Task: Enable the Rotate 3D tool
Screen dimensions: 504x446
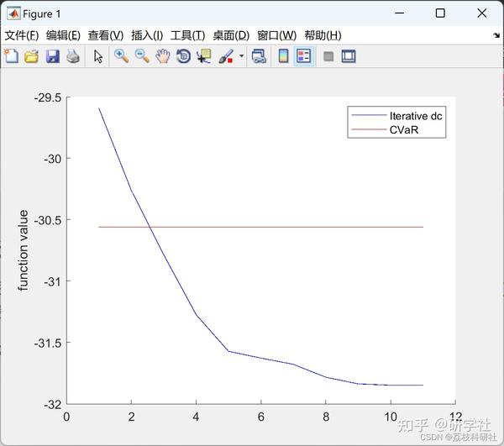Action: (x=183, y=56)
